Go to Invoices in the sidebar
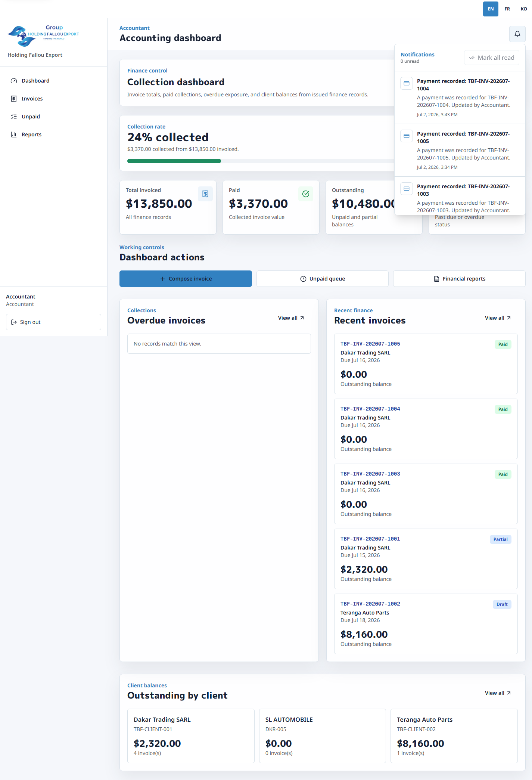Viewport: 532px width, 780px height. pyautogui.click(x=54, y=99)
